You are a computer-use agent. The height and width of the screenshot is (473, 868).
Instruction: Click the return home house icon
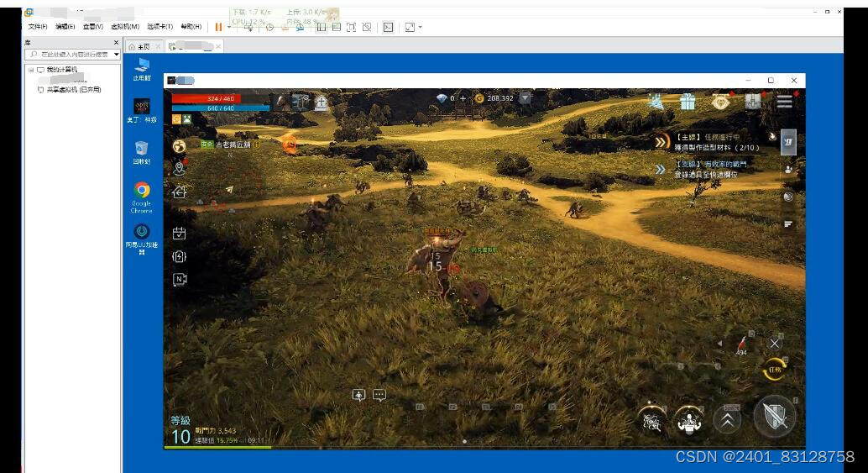tap(179, 192)
